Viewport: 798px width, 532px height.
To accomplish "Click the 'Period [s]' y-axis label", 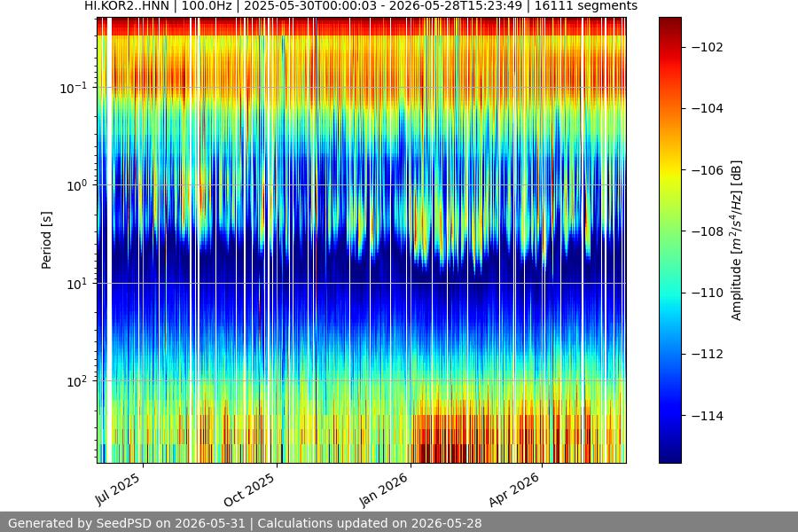I will point(46,240).
